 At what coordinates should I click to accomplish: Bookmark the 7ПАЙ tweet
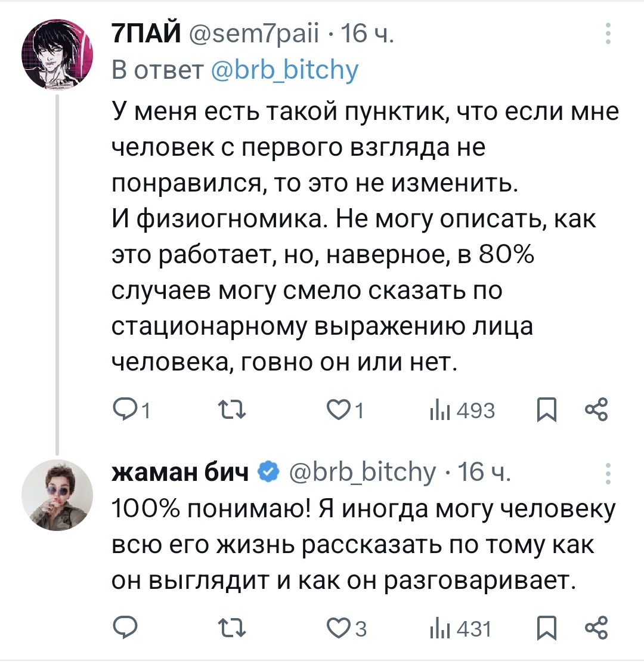pos(547,410)
